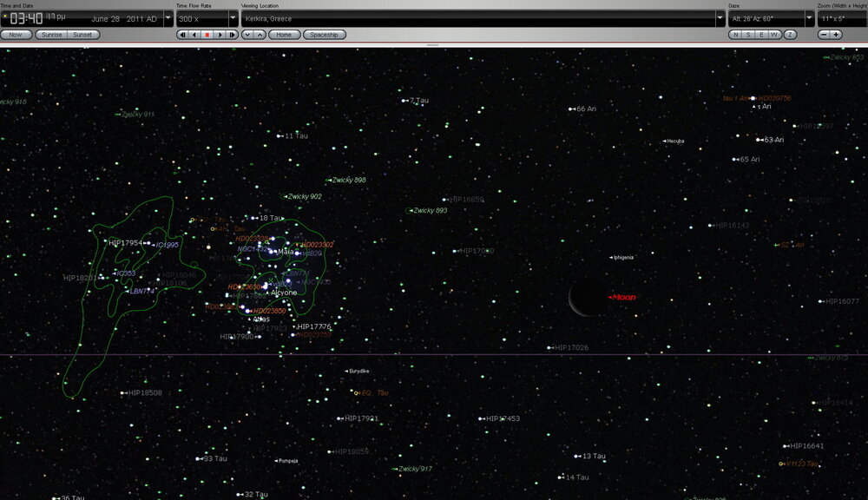The height and width of the screenshot is (500, 868).
Task: Zoom out using the minus magnification icon
Action: (824, 36)
